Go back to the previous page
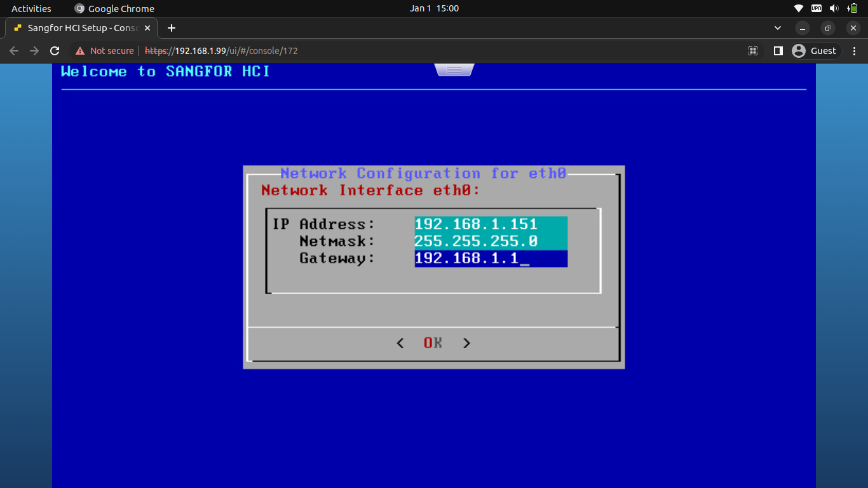Viewport: 868px width, 488px height. [x=14, y=51]
